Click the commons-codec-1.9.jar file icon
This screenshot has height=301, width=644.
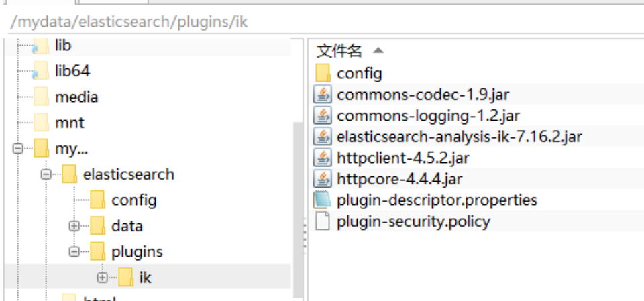[323, 95]
